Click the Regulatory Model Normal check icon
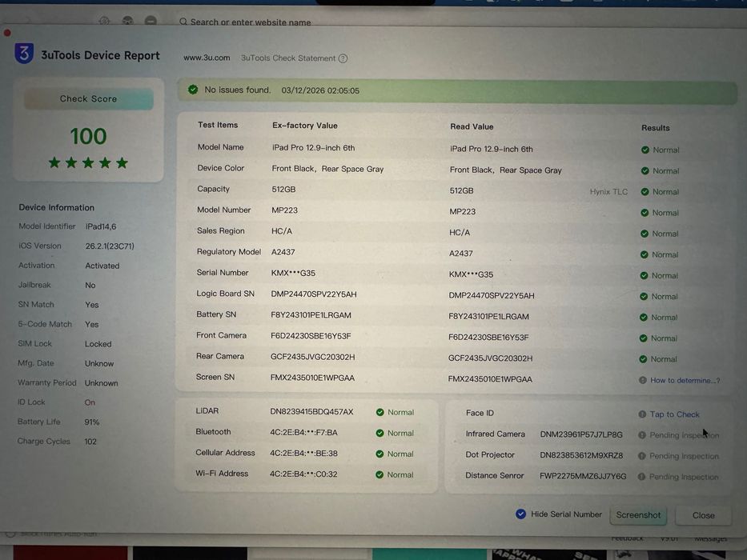Viewport: 747px width, 560px height. [x=644, y=254]
